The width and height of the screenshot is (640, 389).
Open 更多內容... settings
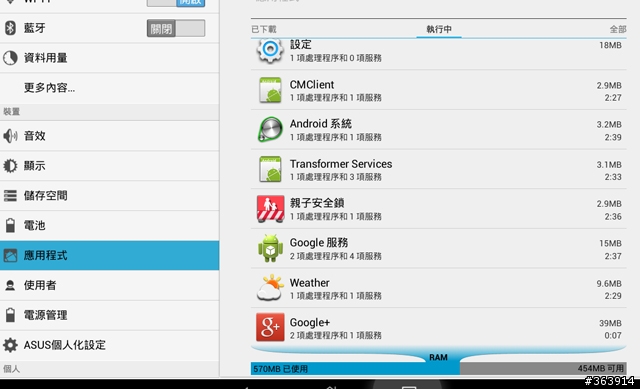109,88
